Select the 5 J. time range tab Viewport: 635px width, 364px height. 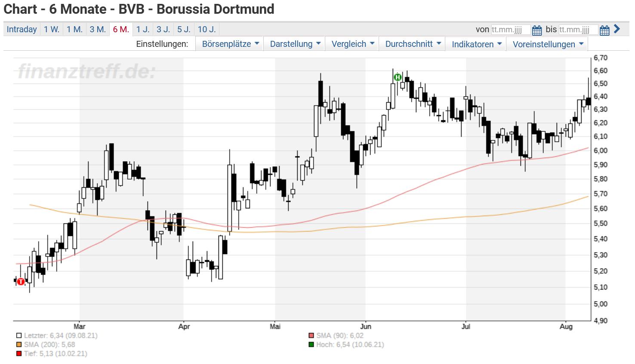(184, 29)
